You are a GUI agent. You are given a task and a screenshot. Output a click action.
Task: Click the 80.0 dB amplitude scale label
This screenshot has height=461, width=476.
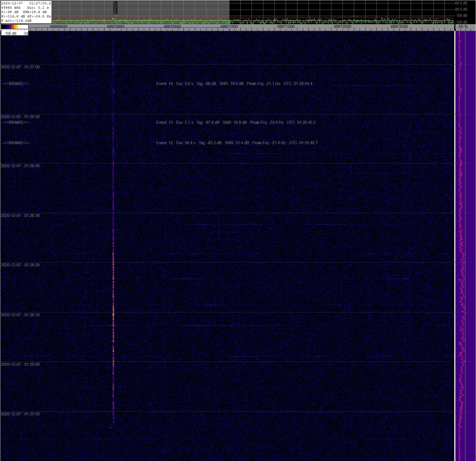click(x=461, y=9)
